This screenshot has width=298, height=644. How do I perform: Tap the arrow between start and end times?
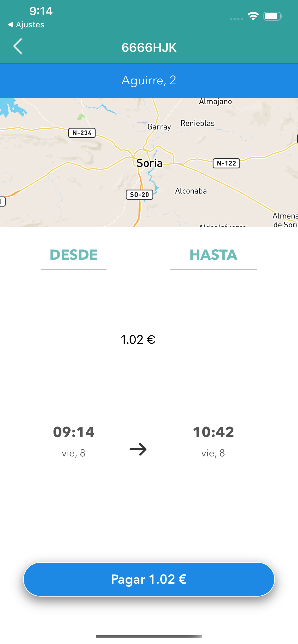pos(138,449)
